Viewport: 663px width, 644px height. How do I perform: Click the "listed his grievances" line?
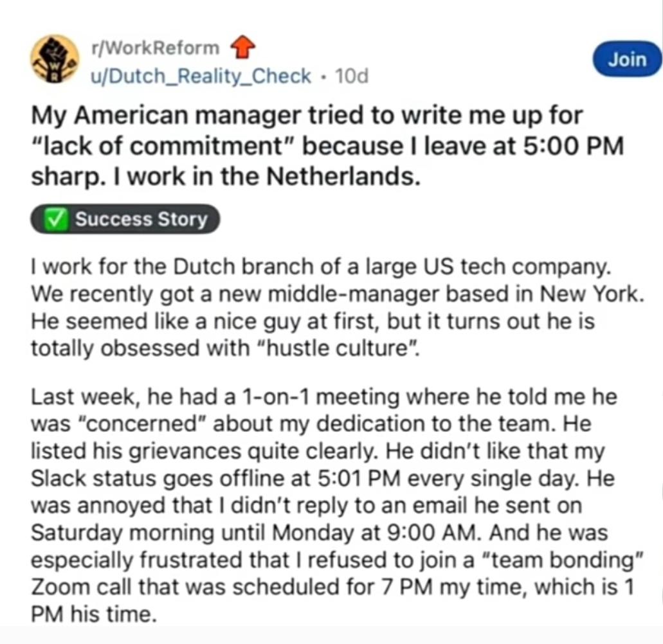318,452
